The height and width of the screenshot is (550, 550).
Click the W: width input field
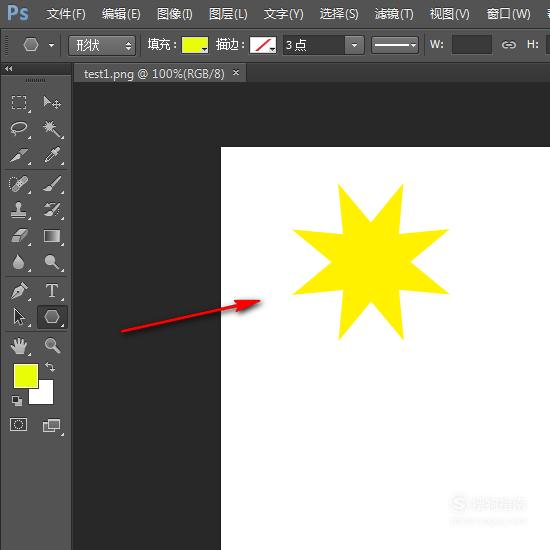click(472, 45)
